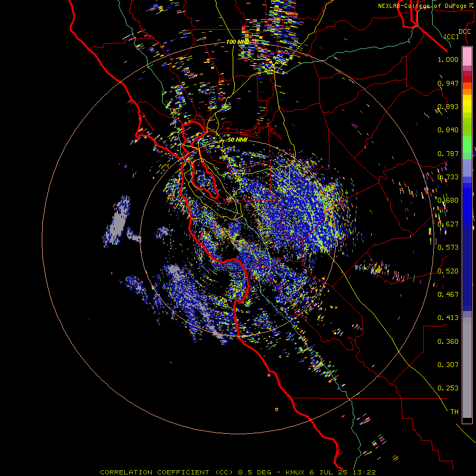Click the 0.467 legend value

pyautogui.click(x=448, y=294)
